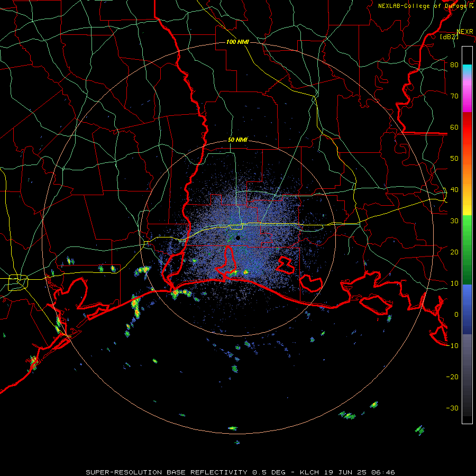The width and height of the screenshot is (476, 476).
Task: Click the 30 value on the dBZ scale
Action: [454, 221]
